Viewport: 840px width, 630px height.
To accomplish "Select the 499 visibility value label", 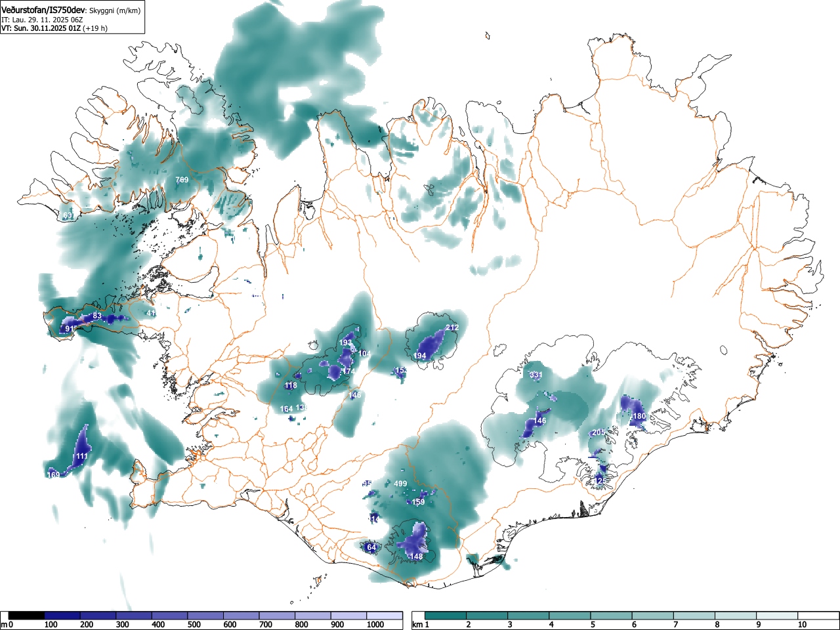I will [400, 484].
